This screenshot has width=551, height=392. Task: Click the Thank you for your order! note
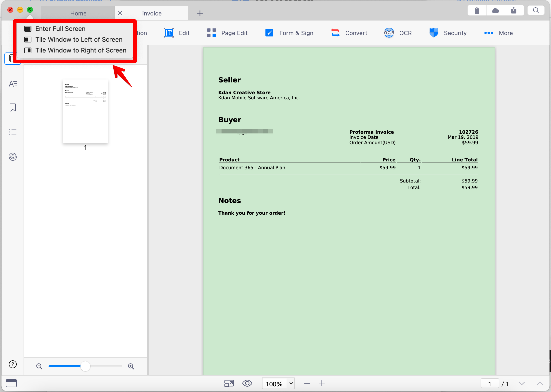[252, 213]
